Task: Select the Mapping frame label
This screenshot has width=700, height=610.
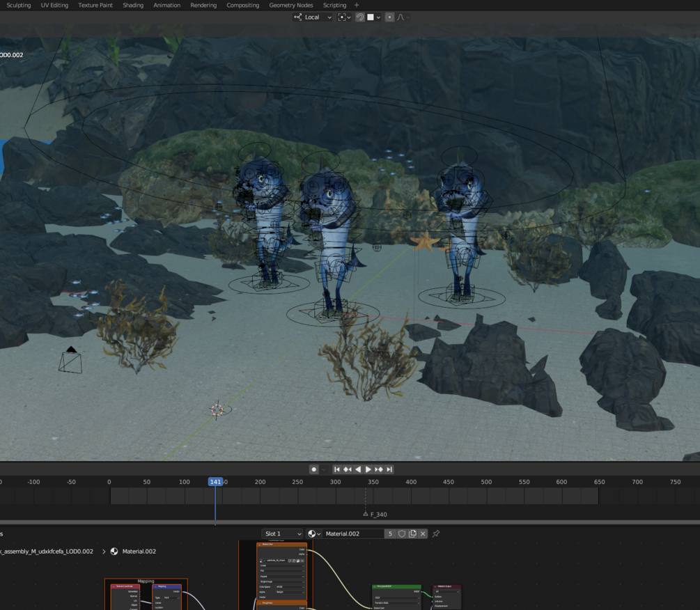Action: [x=146, y=581]
